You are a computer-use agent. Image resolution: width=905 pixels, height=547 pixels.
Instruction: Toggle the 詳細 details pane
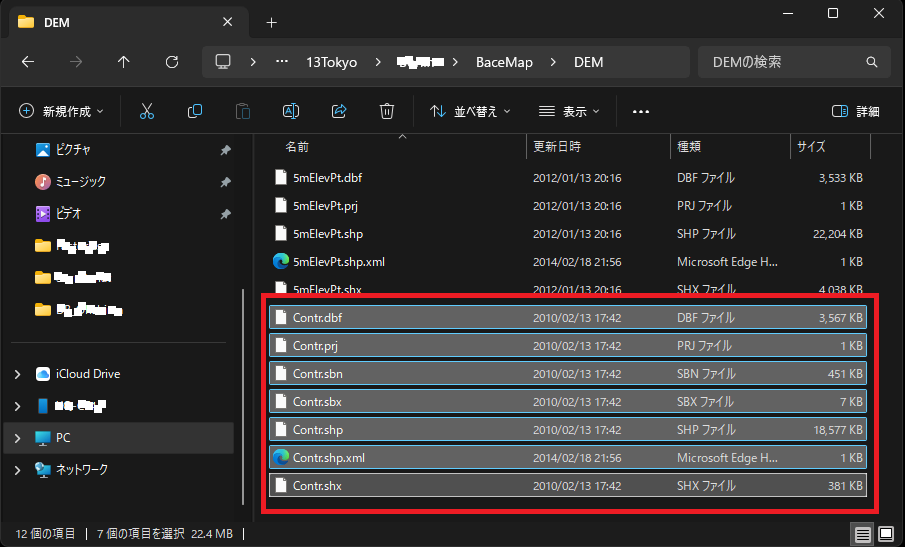tap(856, 111)
